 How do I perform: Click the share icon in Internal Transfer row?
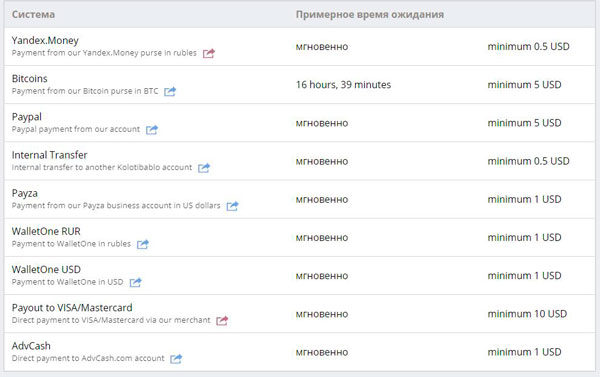204,168
